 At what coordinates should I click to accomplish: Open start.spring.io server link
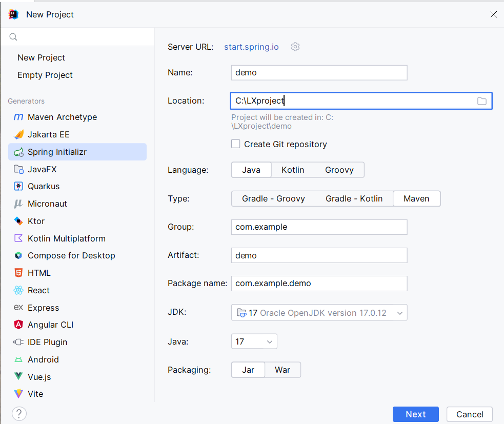click(x=251, y=47)
